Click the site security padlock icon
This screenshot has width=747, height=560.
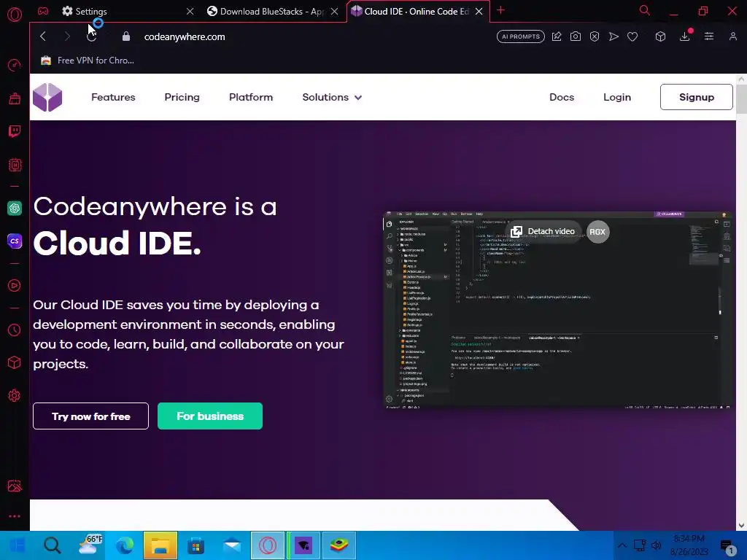pyautogui.click(x=125, y=36)
